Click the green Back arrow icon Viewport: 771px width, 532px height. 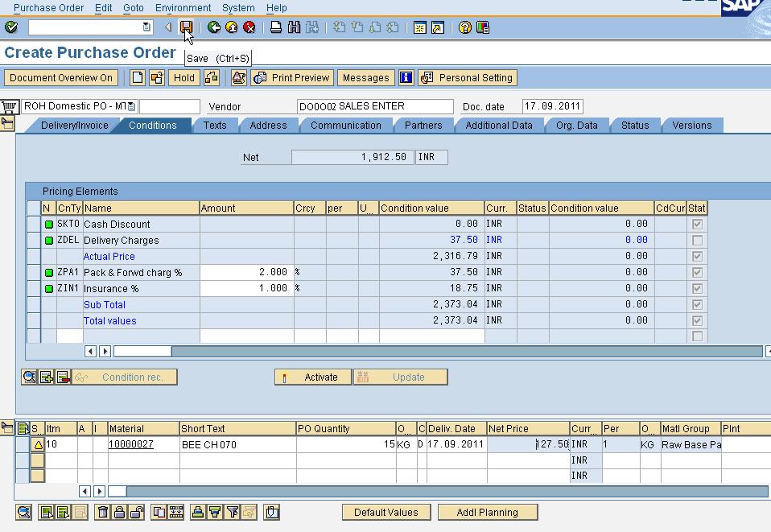(214, 27)
